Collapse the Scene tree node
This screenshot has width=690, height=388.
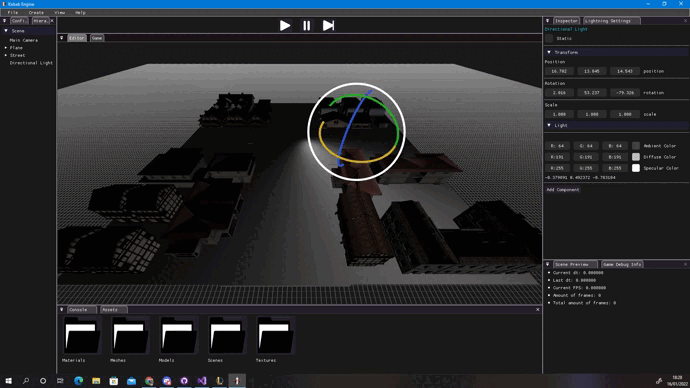coord(6,31)
